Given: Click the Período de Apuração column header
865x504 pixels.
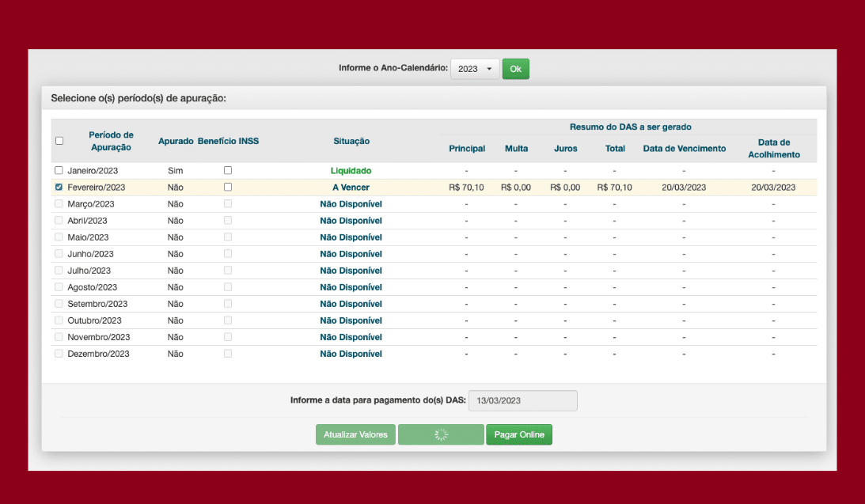Looking at the screenshot, I should [x=111, y=141].
